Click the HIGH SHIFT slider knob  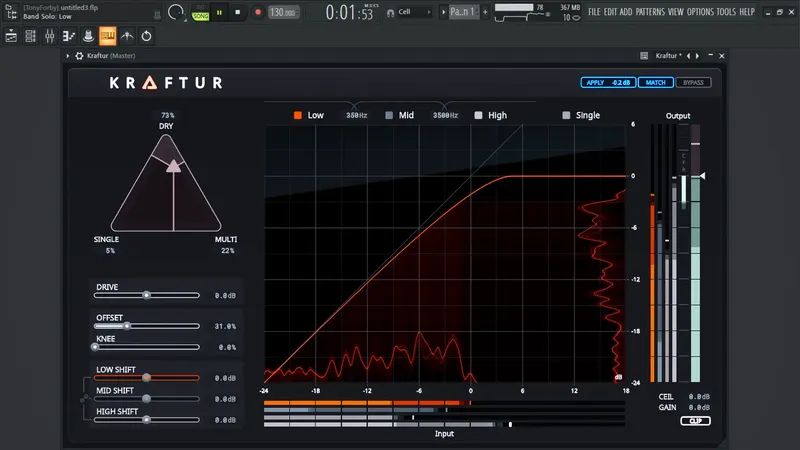tap(146, 419)
